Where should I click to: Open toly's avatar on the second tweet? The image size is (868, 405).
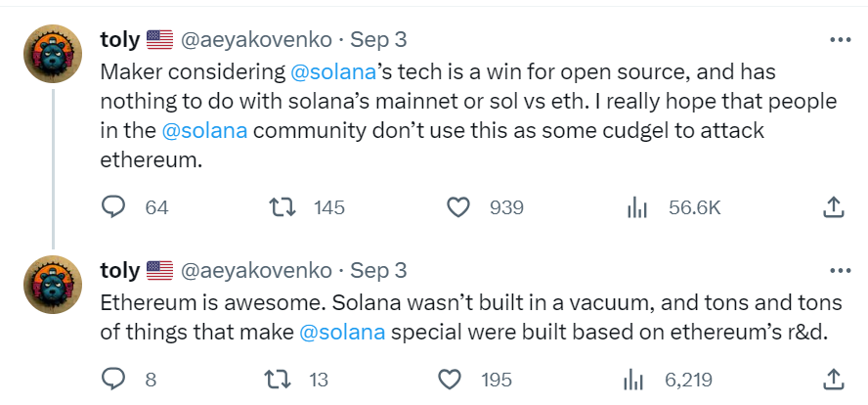click(52, 286)
